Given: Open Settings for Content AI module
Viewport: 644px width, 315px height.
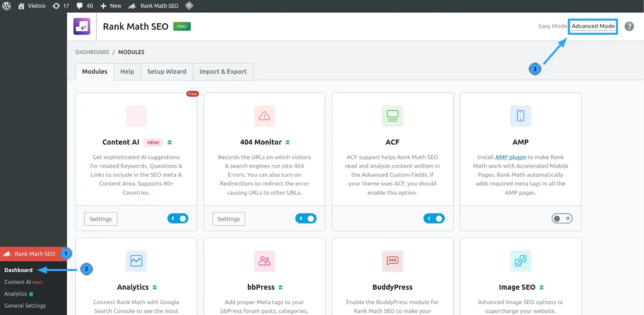Looking at the screenshot, I should pyautogui.click(x=101, y=219).
